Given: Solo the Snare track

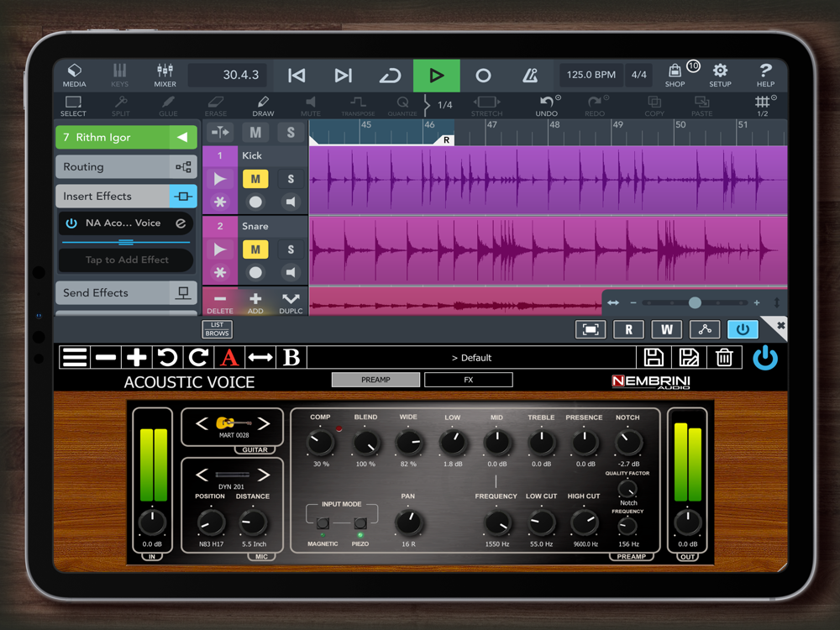Looking at the screenshot, I should 291,249.
